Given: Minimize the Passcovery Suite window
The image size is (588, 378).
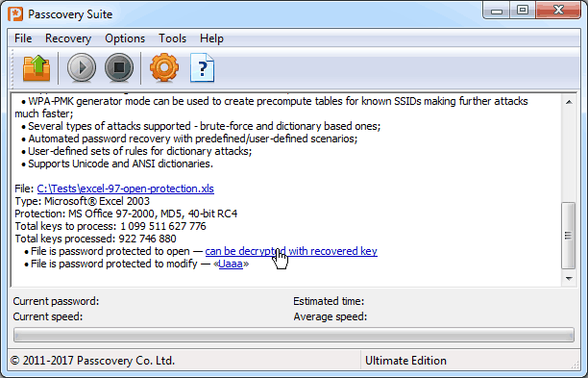Looking at the screenshot, I should 496,11.
